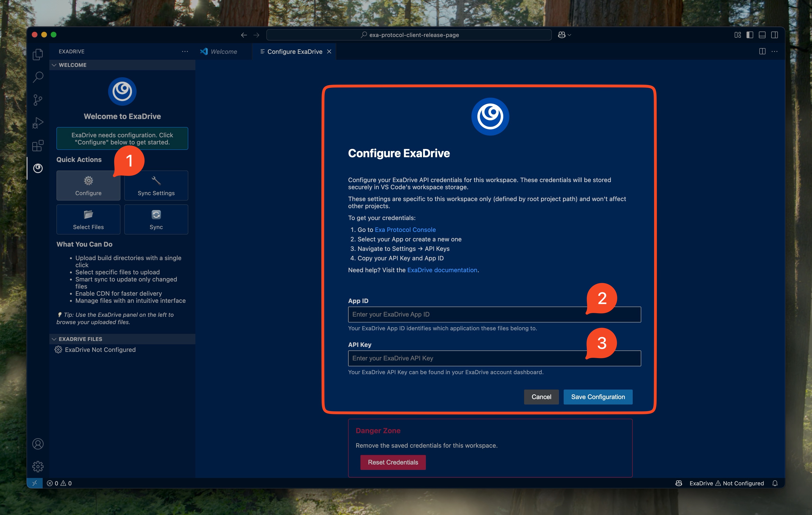This screenshot has width=812, height=515.
Task: Toggle the bottom panel icon
Action: pos(762,35)
